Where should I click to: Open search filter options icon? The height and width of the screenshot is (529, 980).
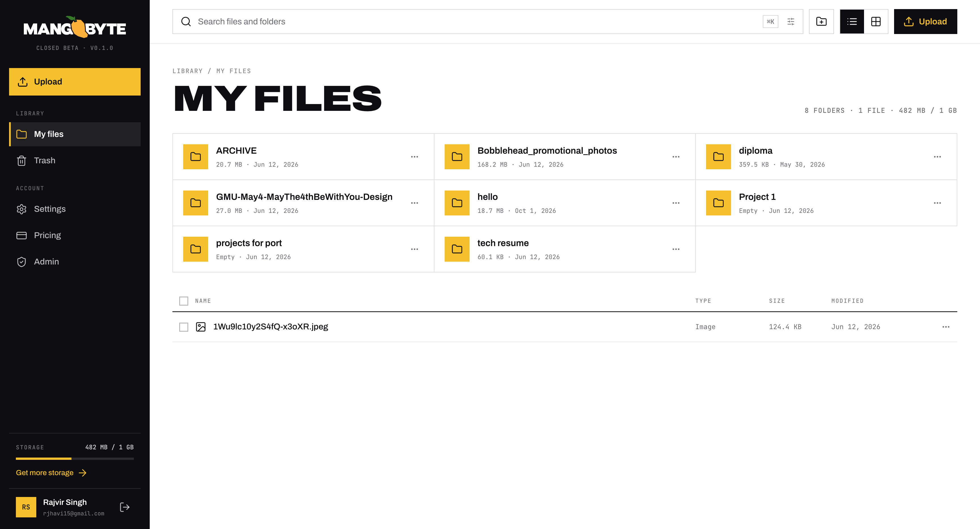click(791, 22)
